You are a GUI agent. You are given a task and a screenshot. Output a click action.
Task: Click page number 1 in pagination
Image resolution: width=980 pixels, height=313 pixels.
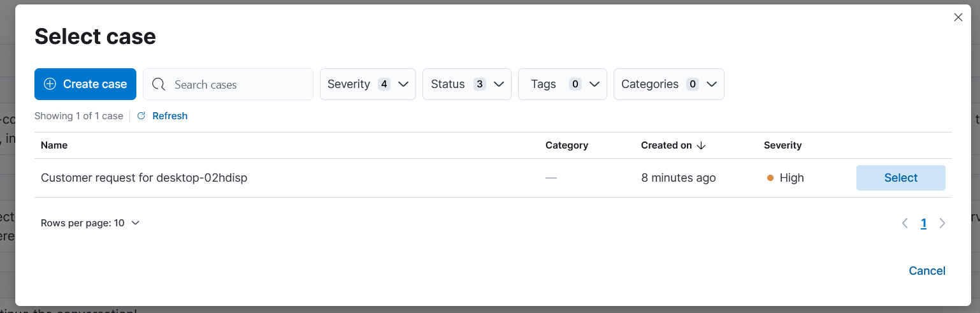click(x=923, y=223)
